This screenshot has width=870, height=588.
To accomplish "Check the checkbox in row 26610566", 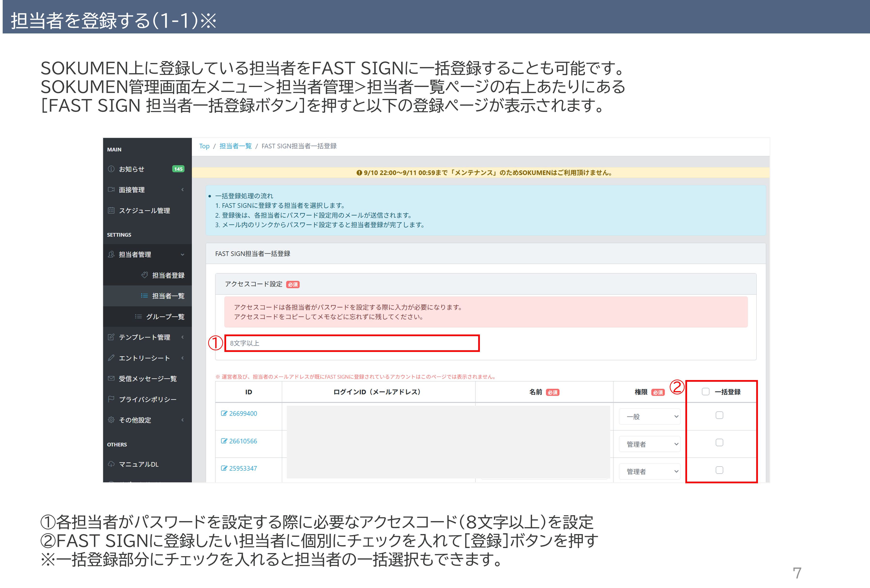I will click(x=719, y=443).
